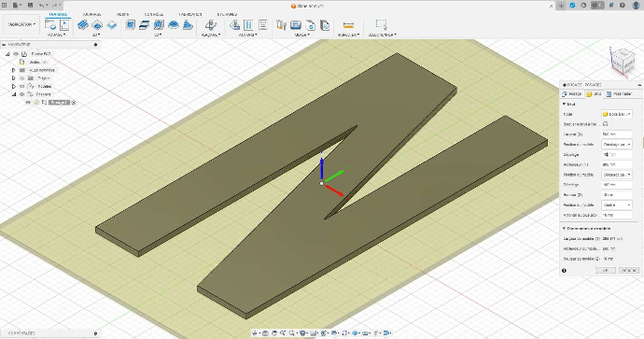Image resolution: width=644 pixels, height=339 pixels.
Task: Expand the Origine tree node
Action: click(x=14, y=78)
